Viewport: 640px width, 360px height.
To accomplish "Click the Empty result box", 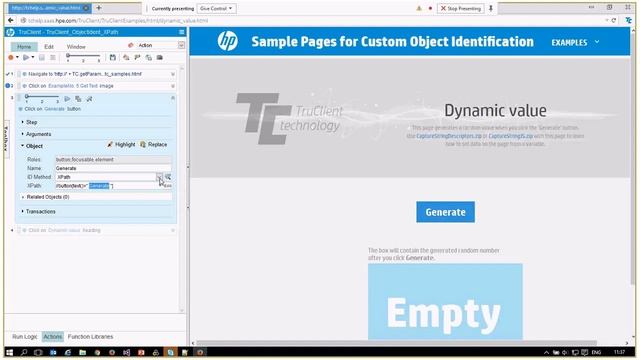I will 445,302.
